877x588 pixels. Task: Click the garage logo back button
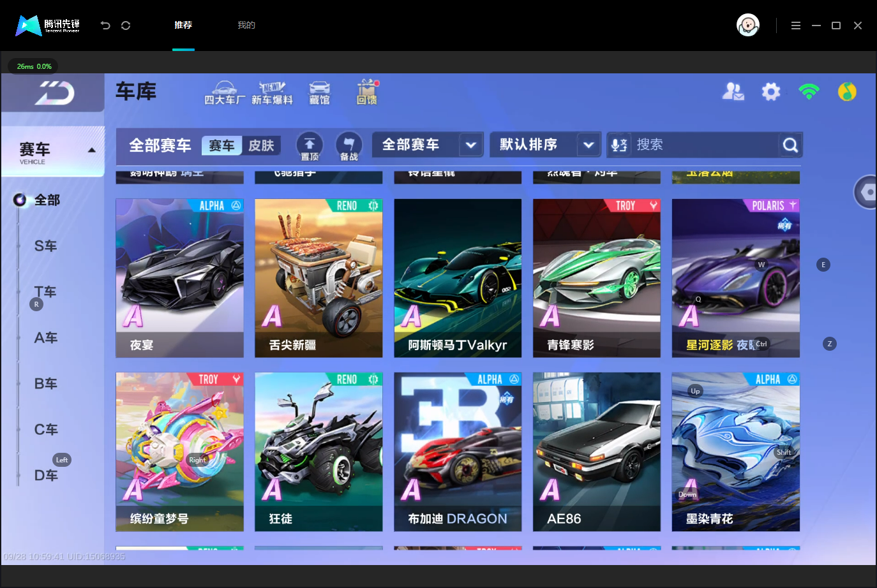53,93
